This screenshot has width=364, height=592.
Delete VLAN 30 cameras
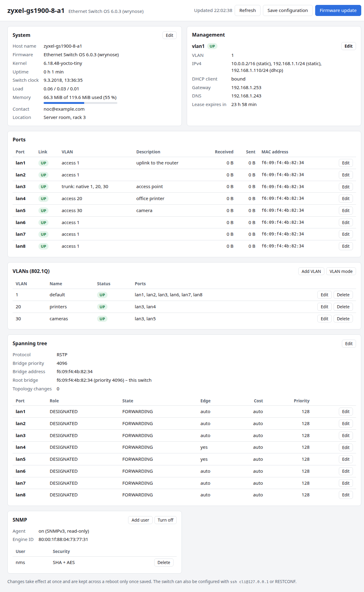point(343,319)
